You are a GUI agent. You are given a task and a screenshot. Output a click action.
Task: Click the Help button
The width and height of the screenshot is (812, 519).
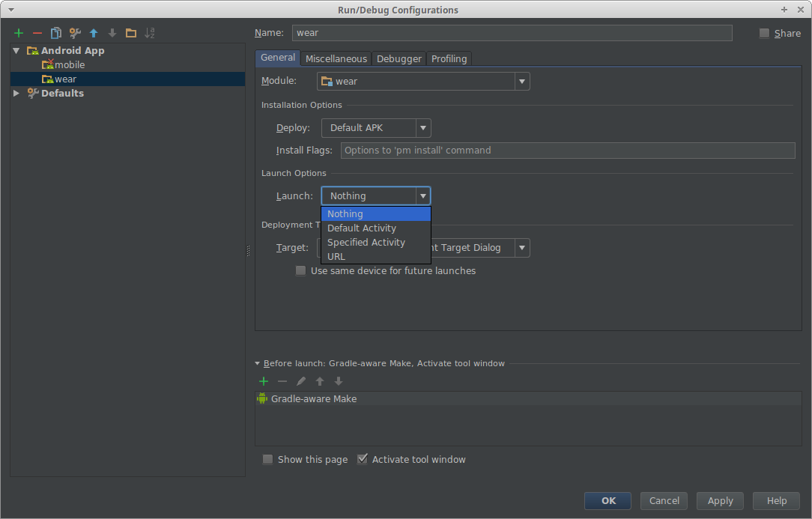pyautogui.click(x=776, y=501)
